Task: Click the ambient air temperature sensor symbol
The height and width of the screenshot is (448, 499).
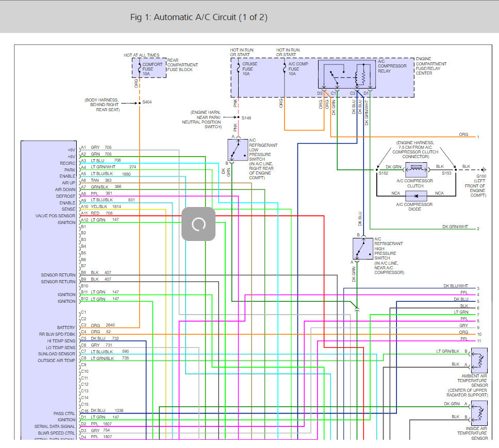Action: [x=479, y=360]
